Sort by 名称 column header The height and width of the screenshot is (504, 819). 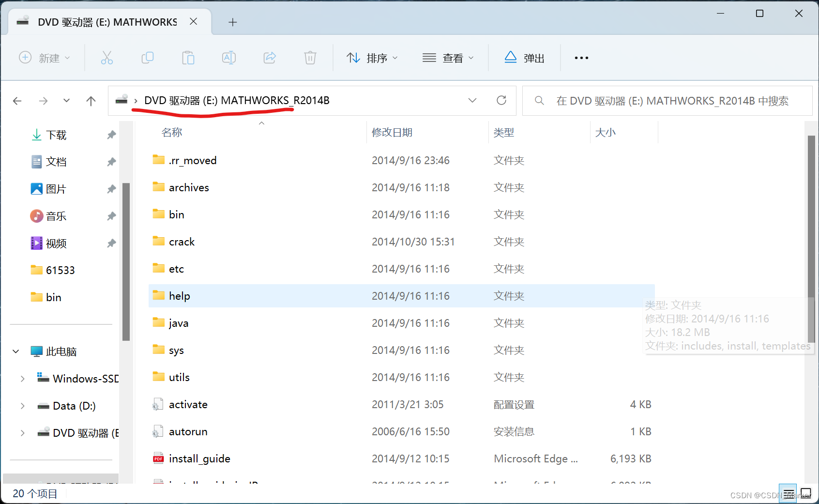(172, 132)
